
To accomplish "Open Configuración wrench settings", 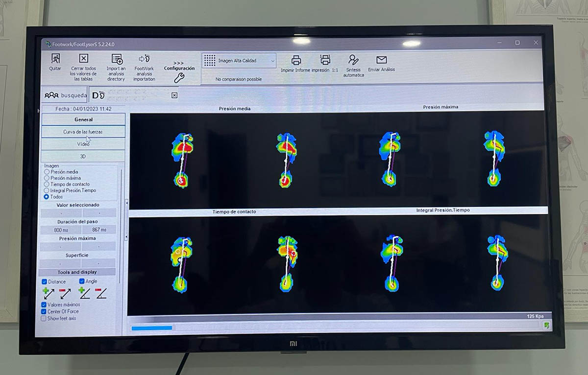I will click(x=179, y=78).
